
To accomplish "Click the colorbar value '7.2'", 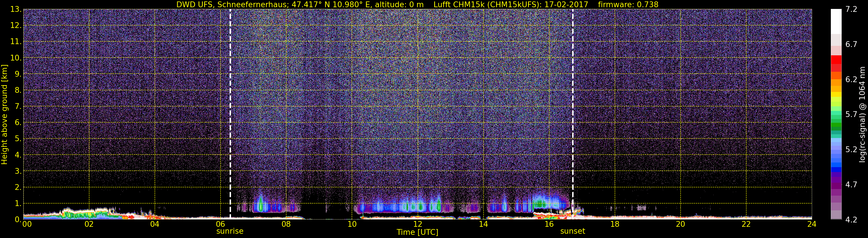I will point(851,10).
